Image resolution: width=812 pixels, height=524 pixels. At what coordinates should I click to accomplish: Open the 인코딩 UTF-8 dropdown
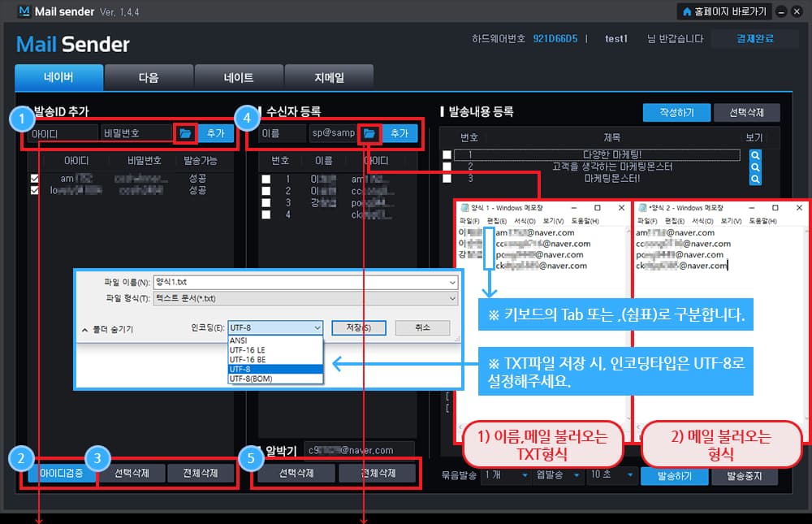pyautogui.click(x=275, y=327)
